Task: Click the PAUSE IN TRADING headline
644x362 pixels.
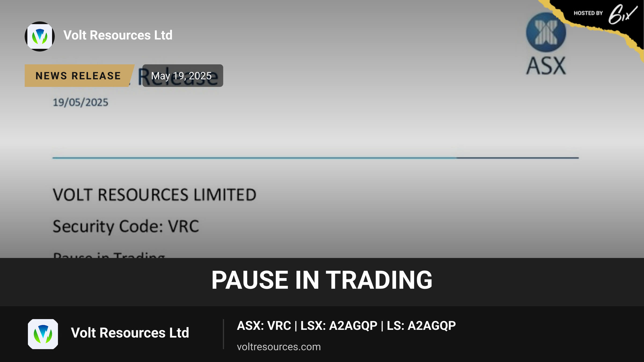Action: point(322,280)
